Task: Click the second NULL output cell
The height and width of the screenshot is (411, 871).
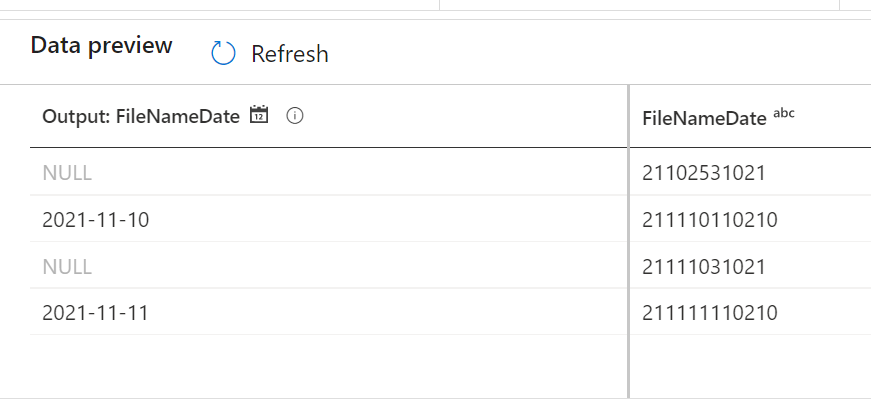Action: pos(328,267)
